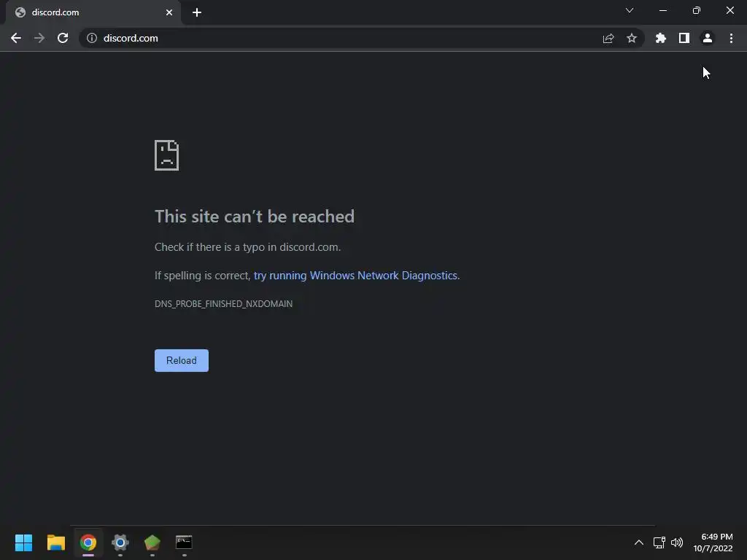This screenshot has width=747, height=560.
Task: Click the DNS_PROBE_FINISHED_NXDOMAIN error code
Action: point(223,304)
